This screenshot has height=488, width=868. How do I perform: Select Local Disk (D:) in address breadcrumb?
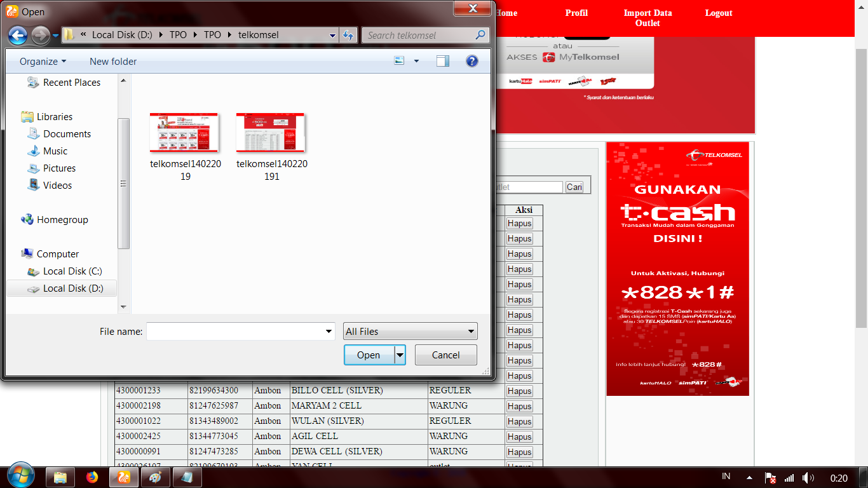click(122, 35)
